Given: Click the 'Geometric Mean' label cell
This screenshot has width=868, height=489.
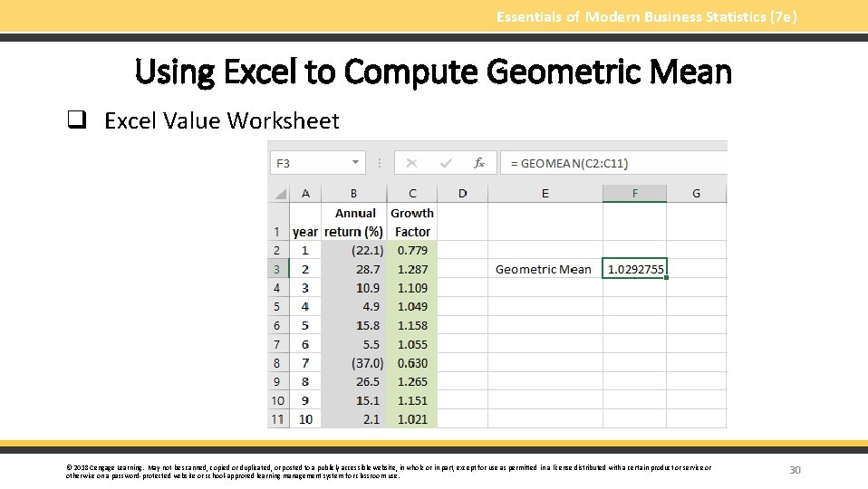Looking at the screenshot, I should [545, 269].
